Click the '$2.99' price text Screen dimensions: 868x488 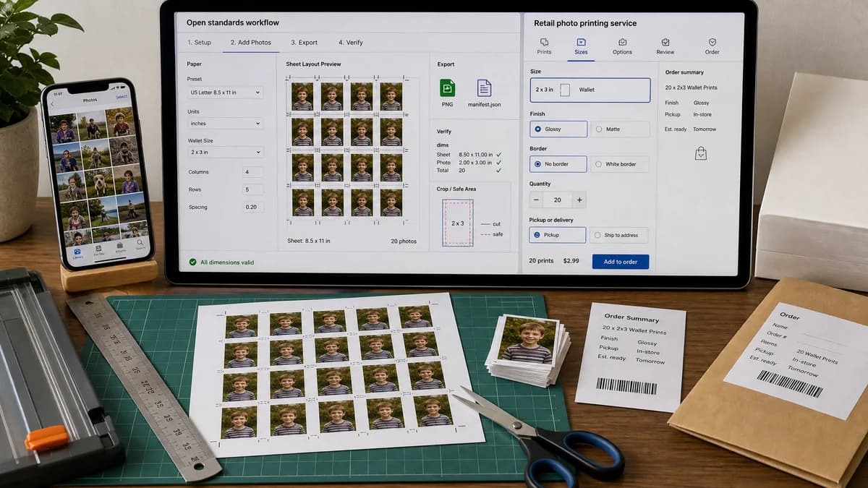coord(571,261)
